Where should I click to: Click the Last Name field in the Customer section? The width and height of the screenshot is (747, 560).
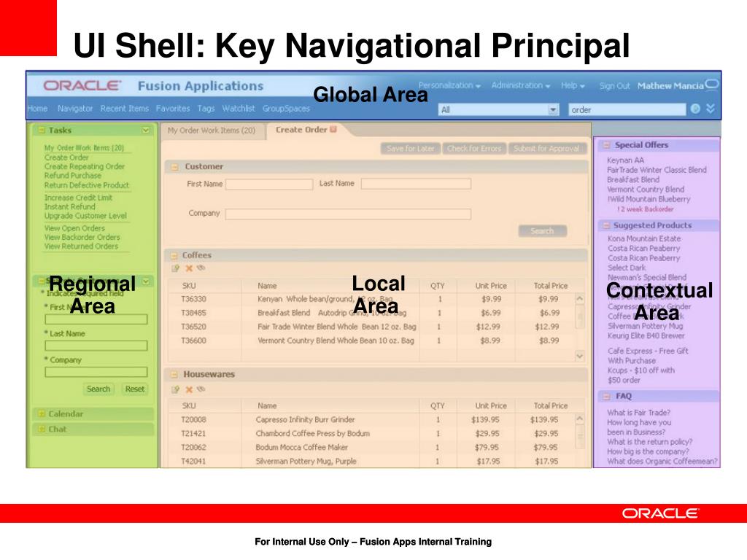(x=416, y=184)
